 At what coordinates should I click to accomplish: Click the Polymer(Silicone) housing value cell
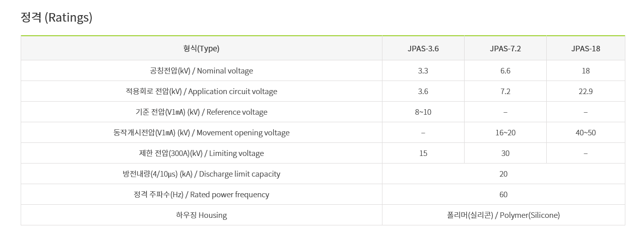(x=503, y=215)
